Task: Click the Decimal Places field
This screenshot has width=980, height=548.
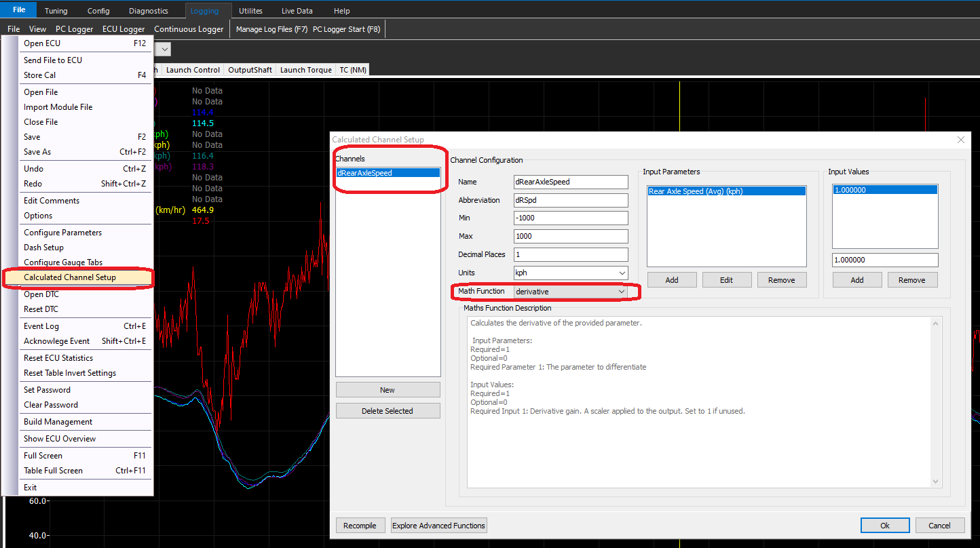Action: click(x=571, y=254)
